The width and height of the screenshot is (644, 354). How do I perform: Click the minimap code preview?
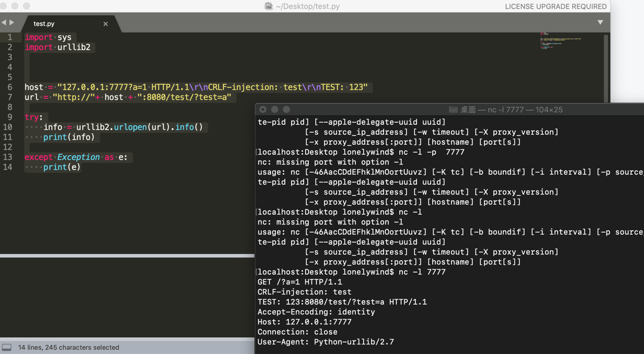coord(561,41)
